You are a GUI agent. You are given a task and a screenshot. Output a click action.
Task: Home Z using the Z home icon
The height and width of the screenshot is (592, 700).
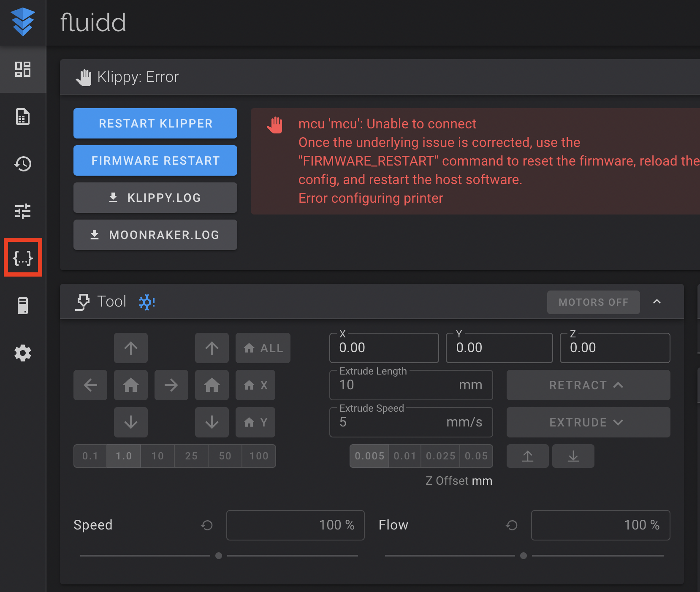pos(212,385)
